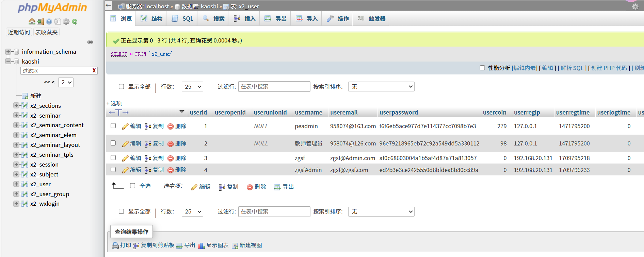The width and height of the screenshot is (644, 257).
Task: Open the x2_user_group table in tree
Action: point(50,194)
